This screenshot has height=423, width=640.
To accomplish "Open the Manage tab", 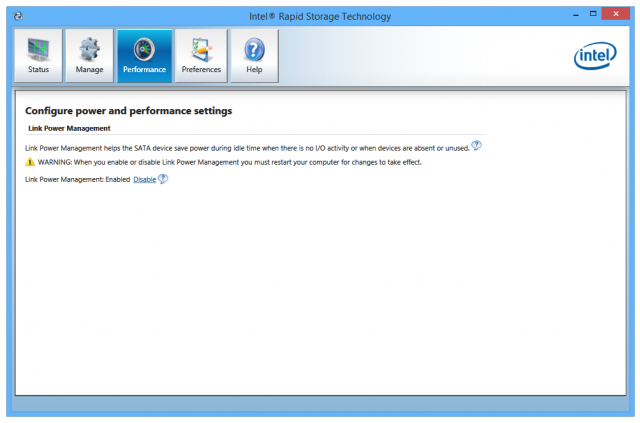I will pyautogui.click(x=89, y=56).
